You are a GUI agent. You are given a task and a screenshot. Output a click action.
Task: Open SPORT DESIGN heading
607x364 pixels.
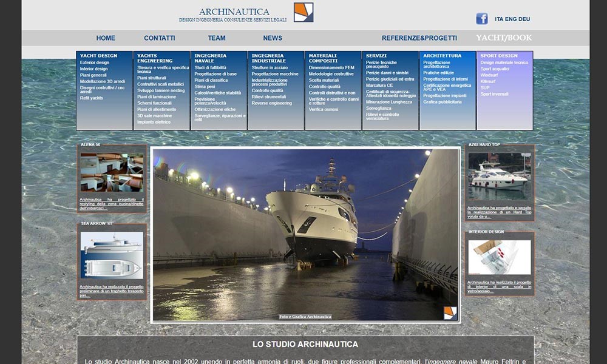(x=499, y=56)
